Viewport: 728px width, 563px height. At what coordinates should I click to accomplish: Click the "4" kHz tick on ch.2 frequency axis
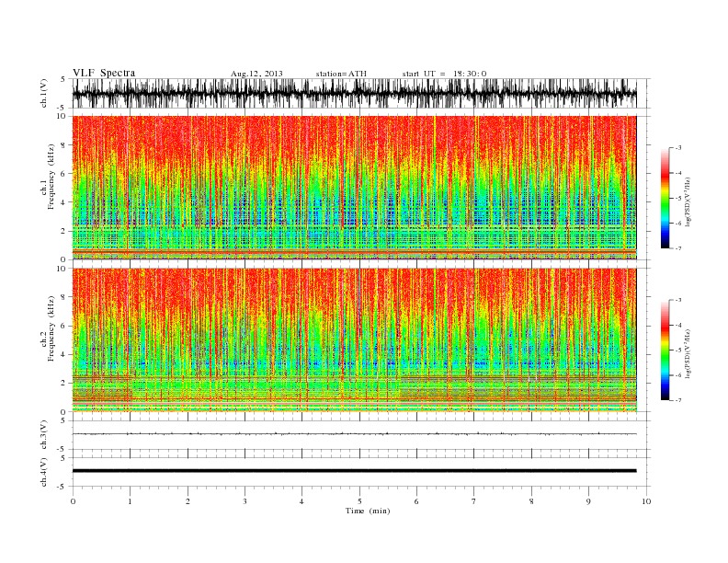click(63, 355)
